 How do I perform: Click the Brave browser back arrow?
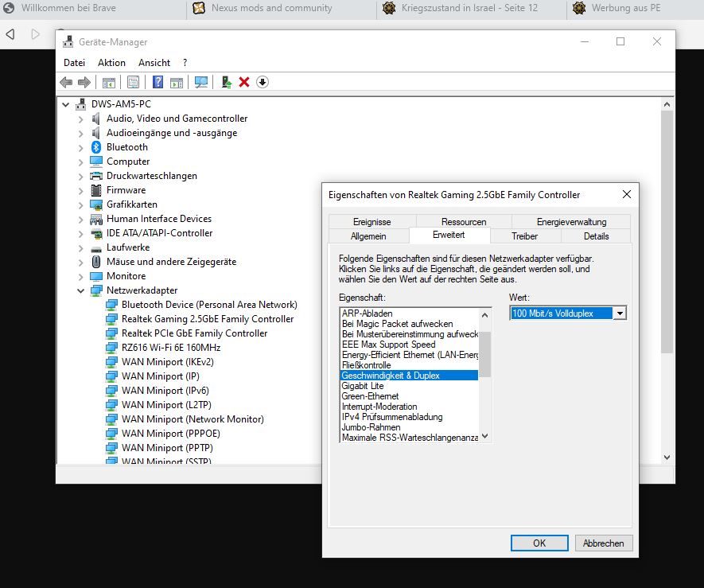pos(10,34)
